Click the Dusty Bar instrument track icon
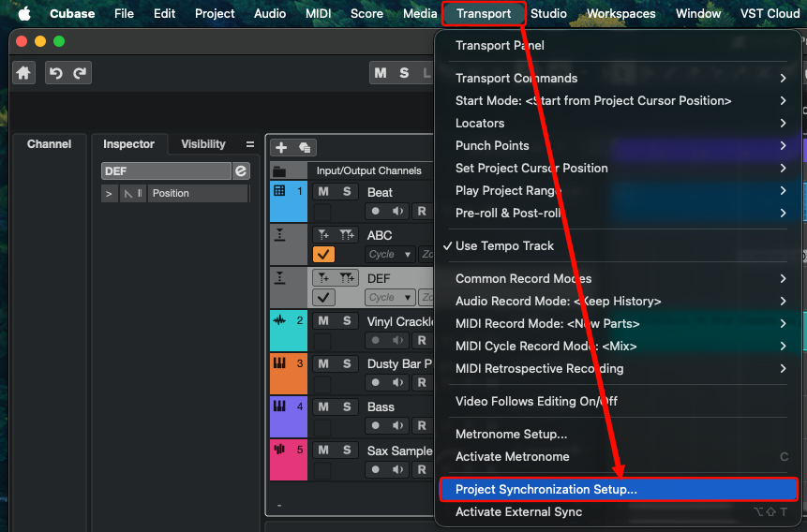Screen dimensions: 807x532 tap(279, 363)
